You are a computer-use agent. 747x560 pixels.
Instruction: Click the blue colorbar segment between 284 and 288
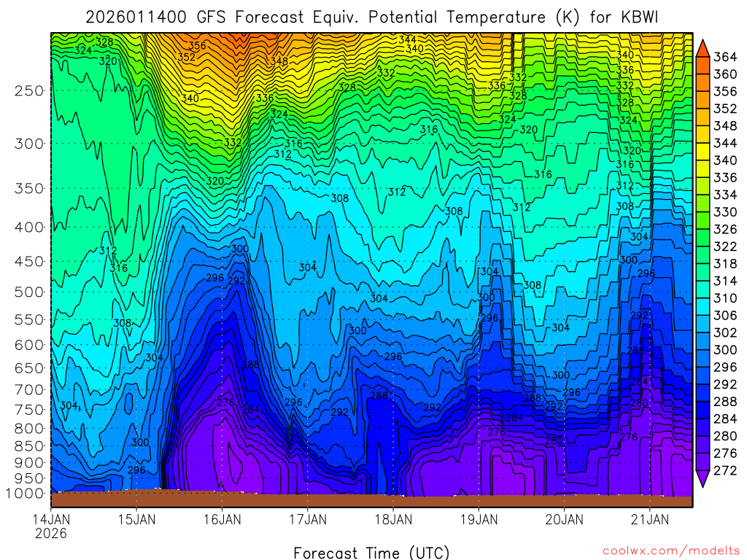click(x=703, y=410)
